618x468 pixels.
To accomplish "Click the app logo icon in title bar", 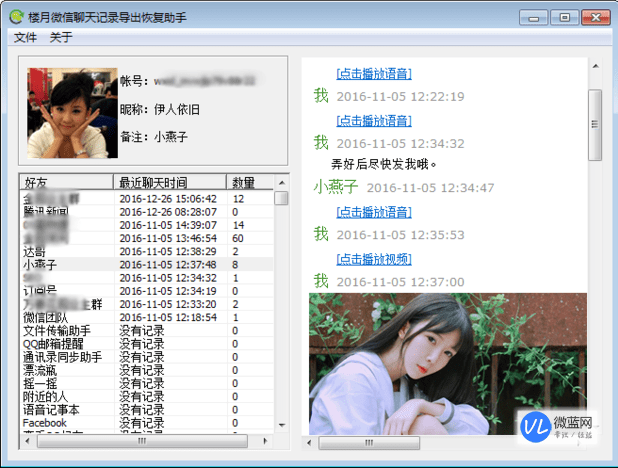I will click(16, 17).
